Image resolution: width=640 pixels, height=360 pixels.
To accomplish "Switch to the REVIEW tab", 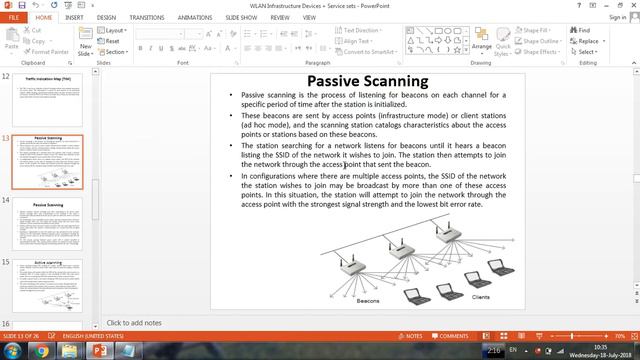I will pyautogui.click(x=280, y=18).
